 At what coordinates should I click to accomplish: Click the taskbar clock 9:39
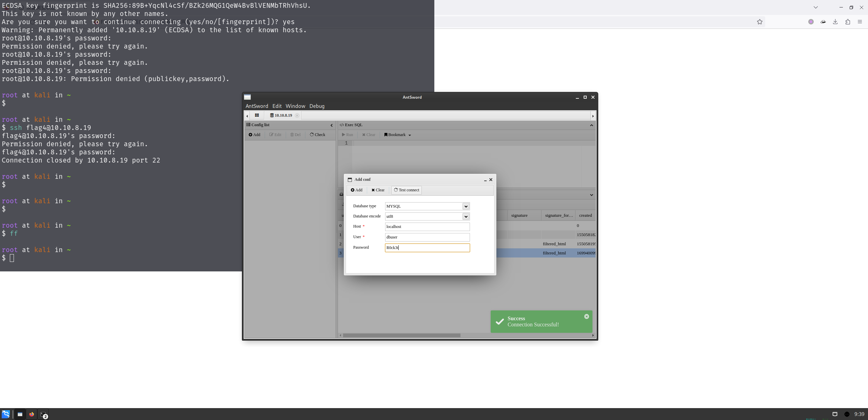(x=859, y=414)
